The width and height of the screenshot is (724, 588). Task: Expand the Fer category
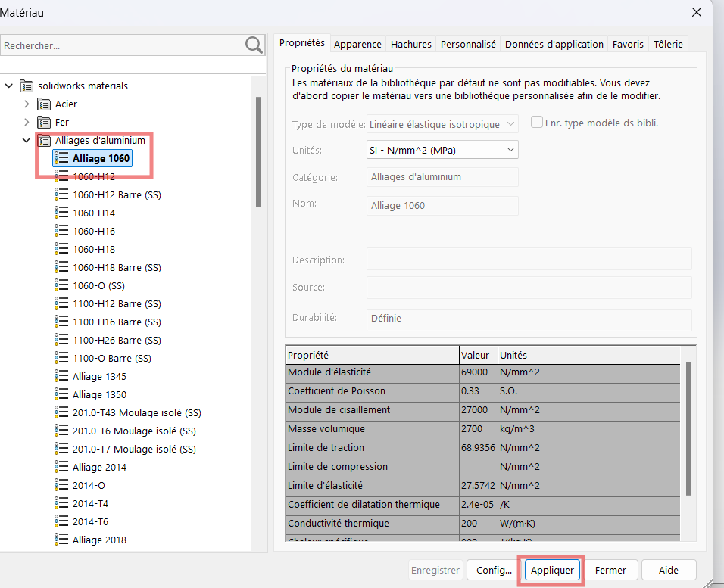pos(27,123)
